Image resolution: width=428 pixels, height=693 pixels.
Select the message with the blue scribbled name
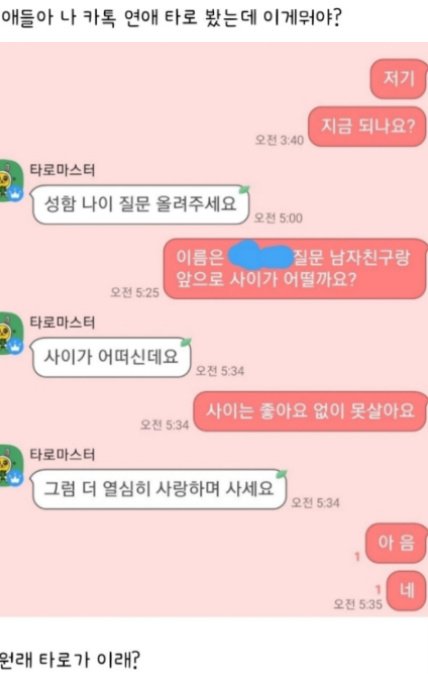click(x=295, y=268)
